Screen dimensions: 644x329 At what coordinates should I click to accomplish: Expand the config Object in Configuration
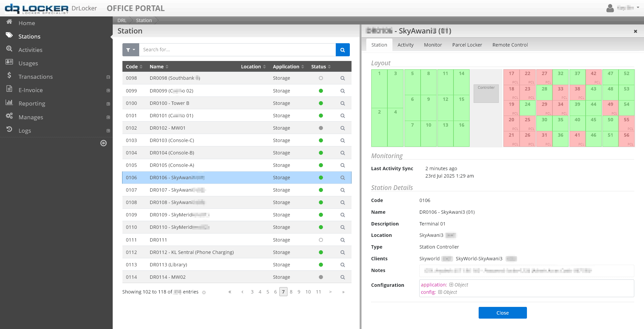[440, 292]
